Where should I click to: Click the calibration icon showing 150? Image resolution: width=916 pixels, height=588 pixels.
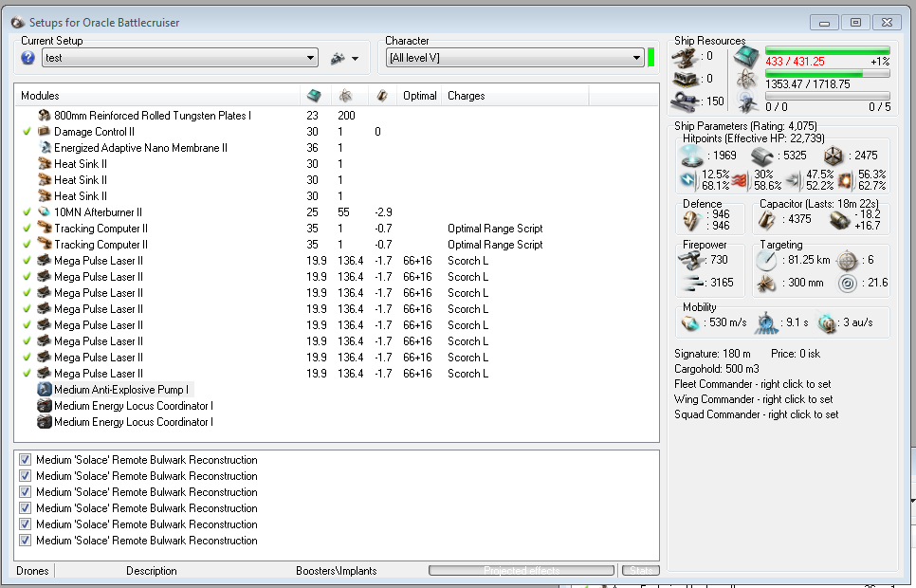click(685, 101)
